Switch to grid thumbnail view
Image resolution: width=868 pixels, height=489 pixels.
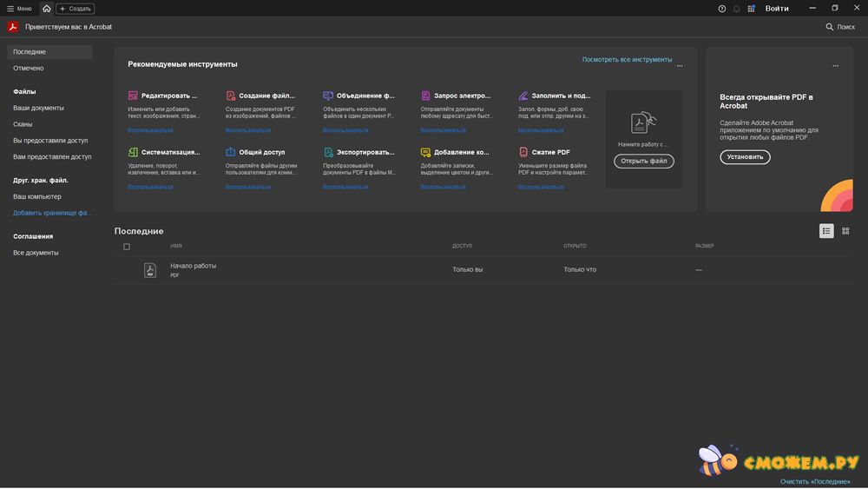[845, 231]
